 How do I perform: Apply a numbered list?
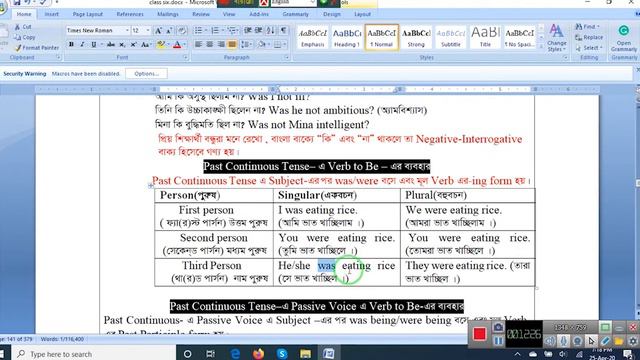pos(216,31)
